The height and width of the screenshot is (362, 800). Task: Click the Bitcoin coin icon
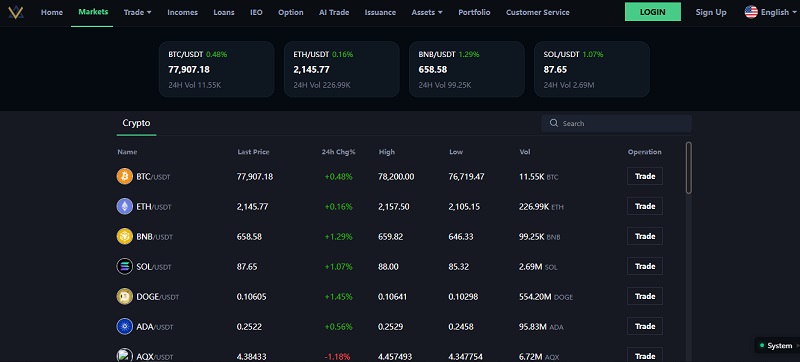click(x=124, y=176)
